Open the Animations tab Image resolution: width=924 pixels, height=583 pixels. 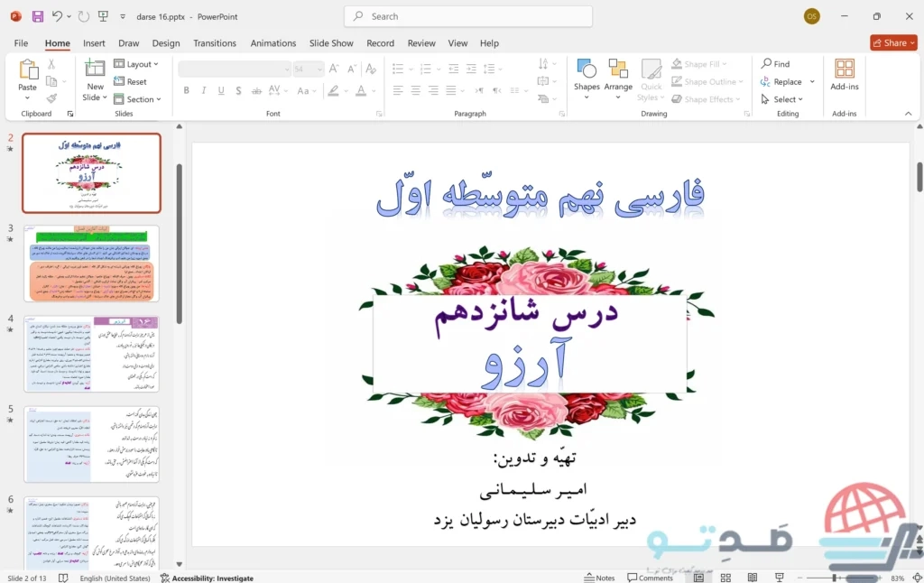[273, 43]
